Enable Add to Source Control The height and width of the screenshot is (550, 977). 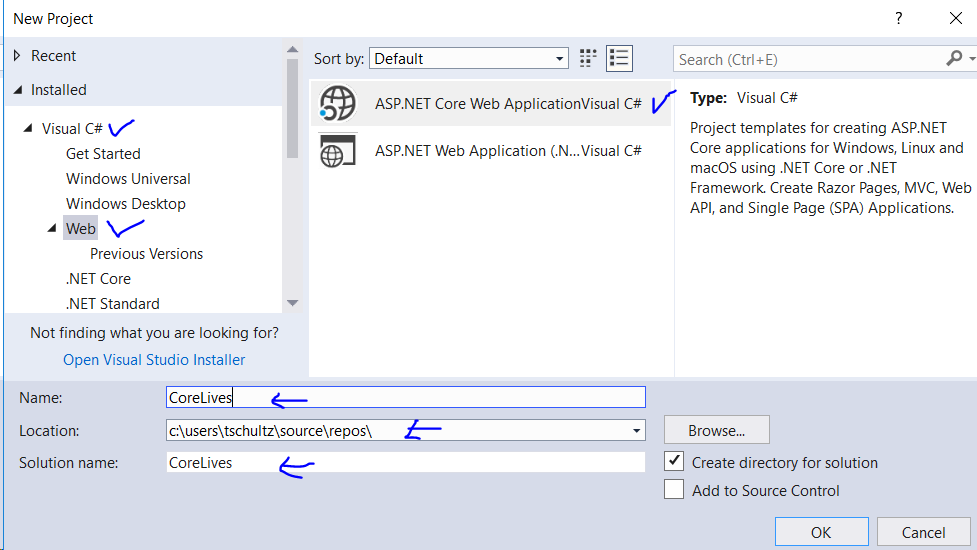point(674,490)
